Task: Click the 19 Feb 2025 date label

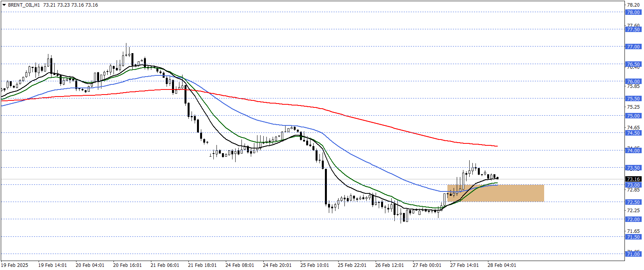Action: point(15,265)
